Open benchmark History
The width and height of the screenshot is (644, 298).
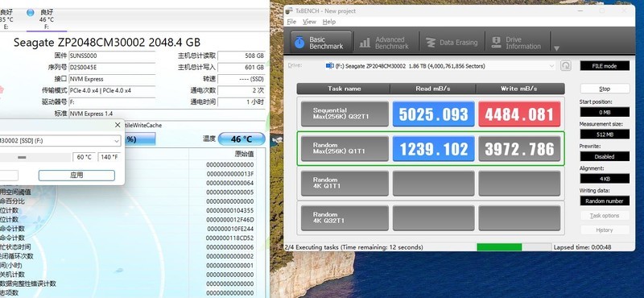(x=605, y=230)
